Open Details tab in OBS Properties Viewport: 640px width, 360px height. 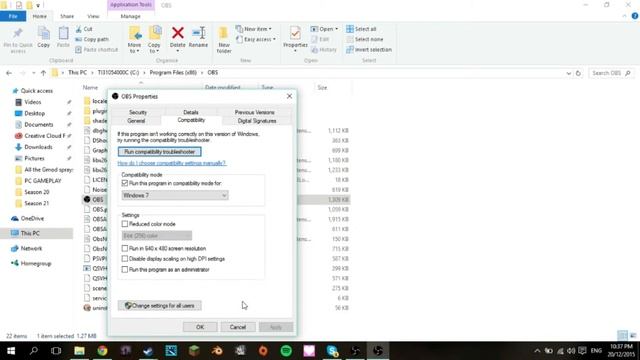pyautogui.click(x=191, y=112)
